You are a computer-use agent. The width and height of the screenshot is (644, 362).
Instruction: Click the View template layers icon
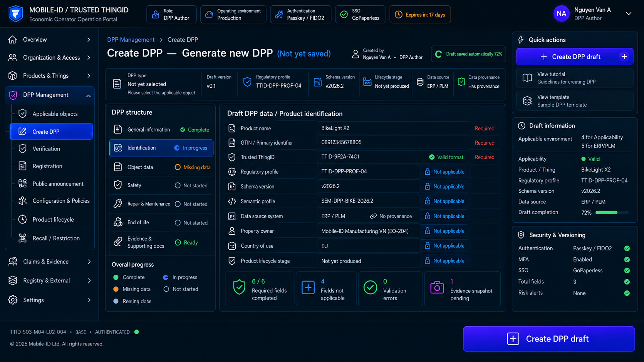[527, 101]
